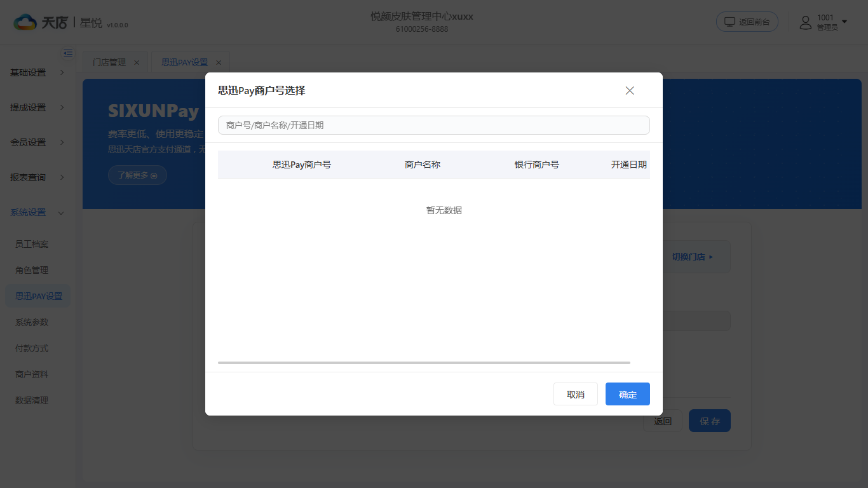This screenshot has width=868, height=488.
Task: Click the 确定 button in the dialog
Action: [628, 394]
